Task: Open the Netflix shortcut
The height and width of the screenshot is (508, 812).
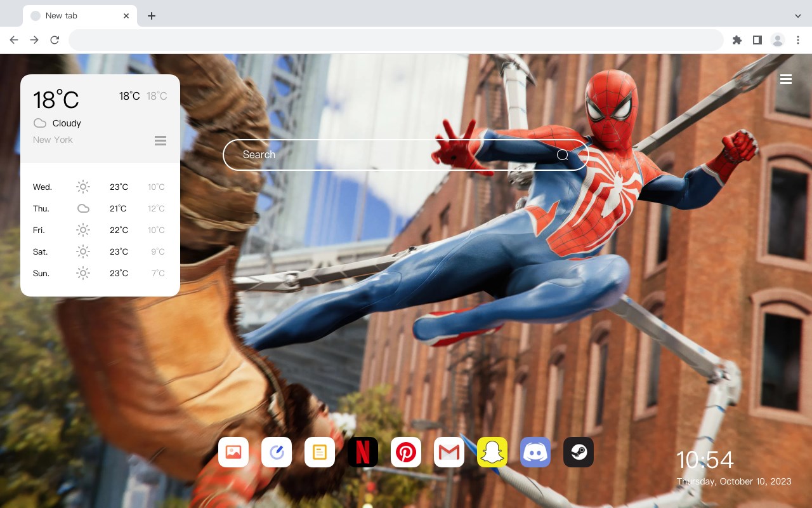Action: click(x=363, y=452)
